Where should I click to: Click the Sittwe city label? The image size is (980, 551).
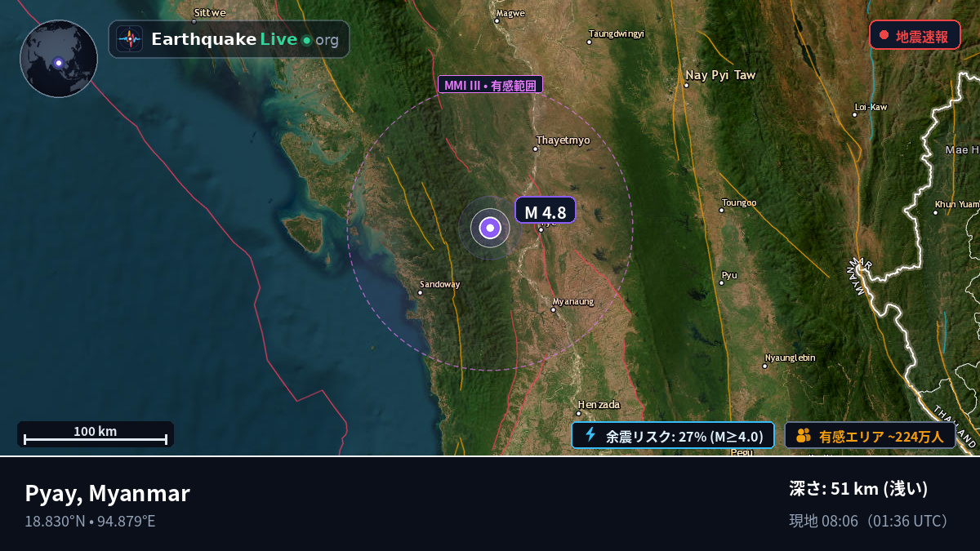click(210, 12)
